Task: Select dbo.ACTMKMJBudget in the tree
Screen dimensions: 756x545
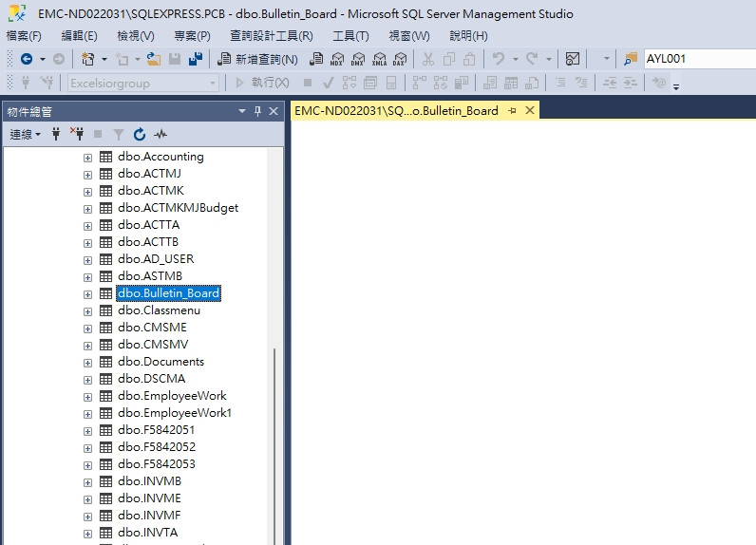Action: click(178, 208)
